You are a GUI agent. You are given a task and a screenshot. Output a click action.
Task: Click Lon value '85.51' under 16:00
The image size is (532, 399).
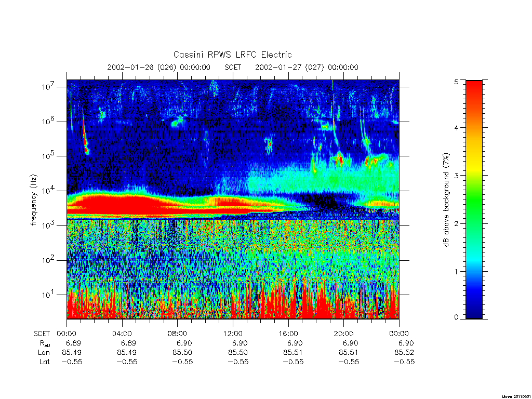[x=293, y=353]
